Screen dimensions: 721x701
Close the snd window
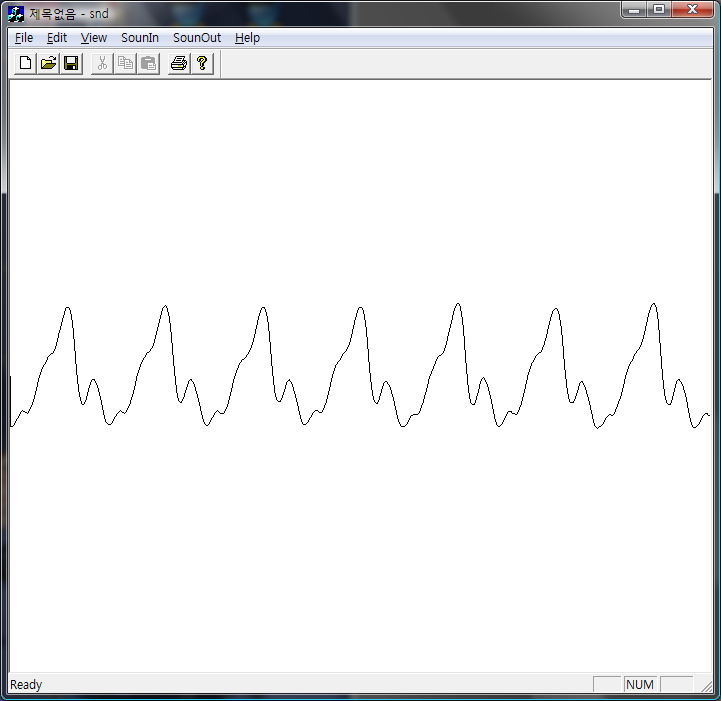point(692,9)
